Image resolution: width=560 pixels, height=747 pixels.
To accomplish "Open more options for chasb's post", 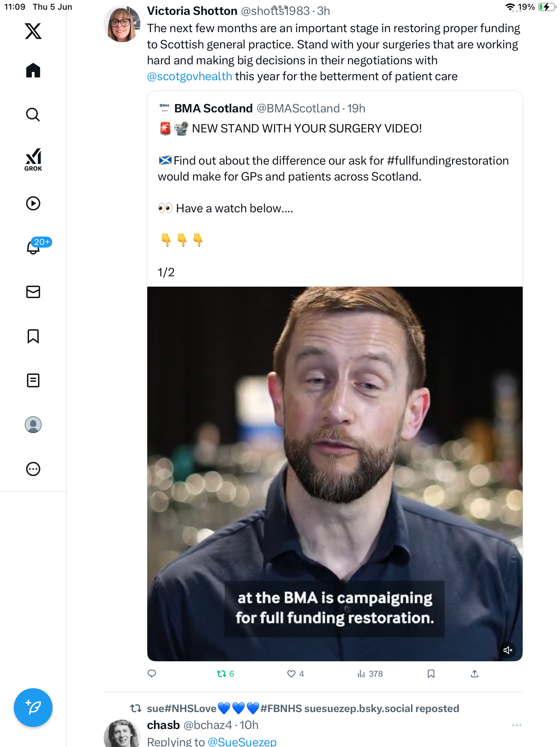I will coord(516,725).
